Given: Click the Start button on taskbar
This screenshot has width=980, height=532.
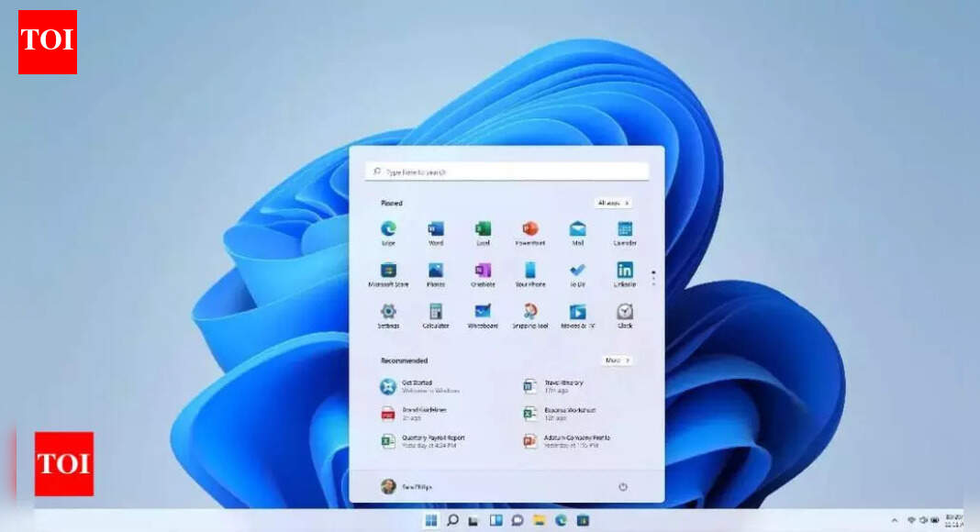Looking at the screenshot, I should [431, 520].
